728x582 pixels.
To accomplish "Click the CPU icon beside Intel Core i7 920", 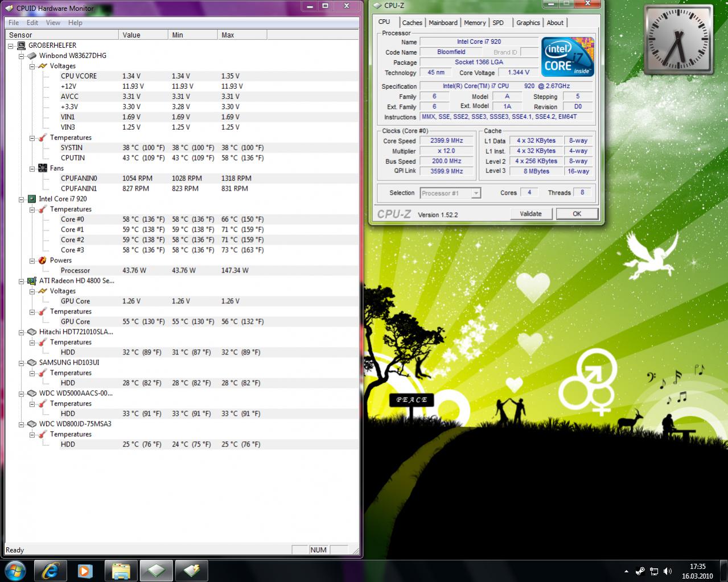I will tap(32, 199).
